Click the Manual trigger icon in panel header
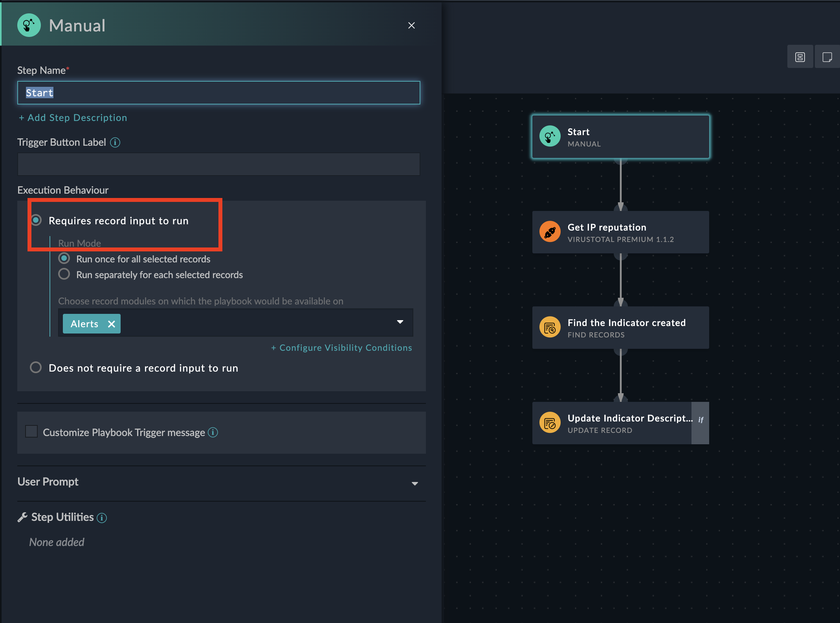This screenshot has width=840, height=623. (29, 26)
